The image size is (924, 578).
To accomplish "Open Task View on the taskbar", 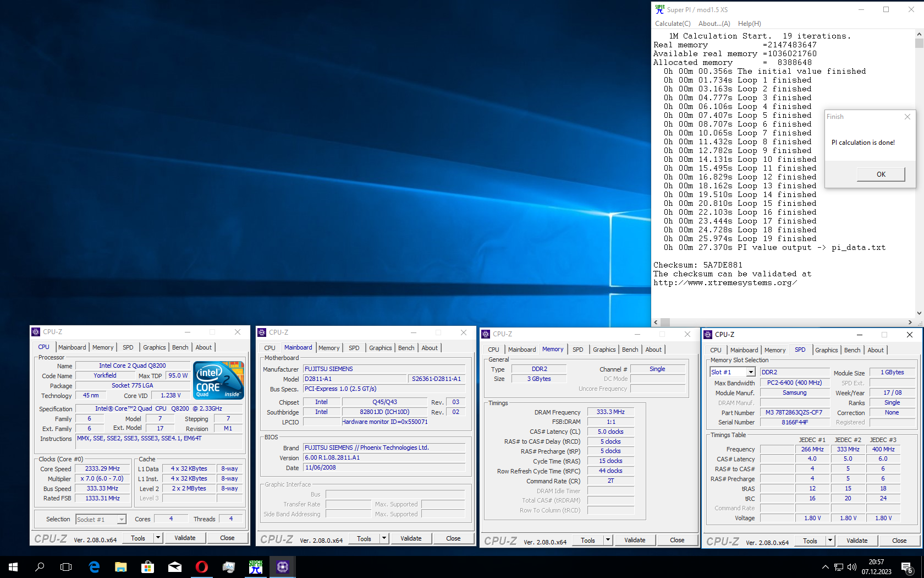I will coord(66,566).
